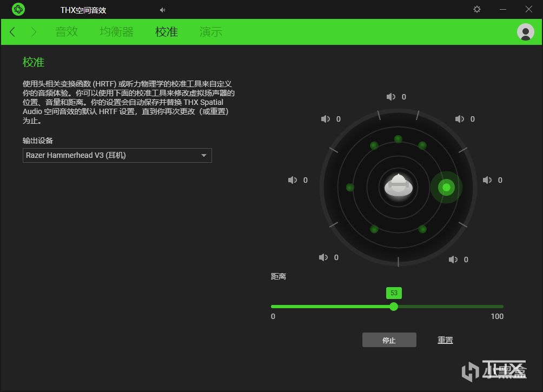The height and width of the screenshot is (392, 543).
Task: Click the top center speaker volume icon
Action: 391,97
